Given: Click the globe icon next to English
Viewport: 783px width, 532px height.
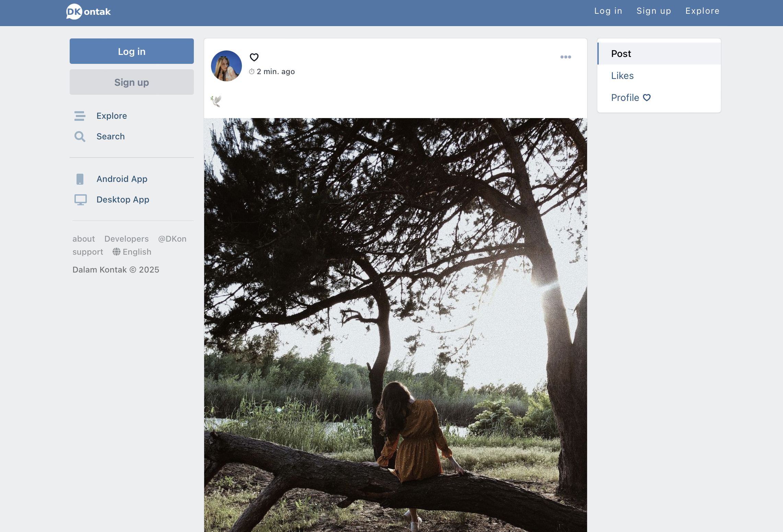Looking at the screenshot, I should point(116,252).
